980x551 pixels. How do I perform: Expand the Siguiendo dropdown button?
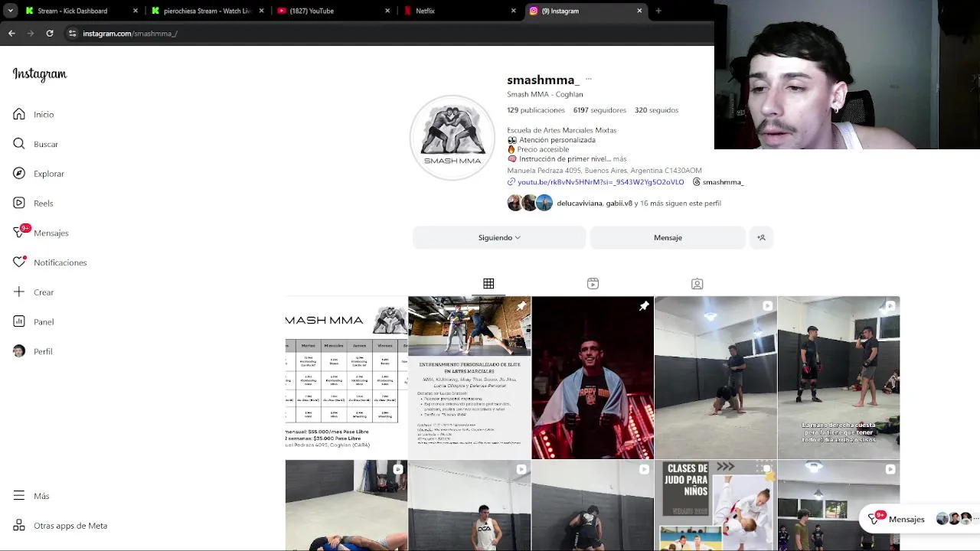pos(499,238)
